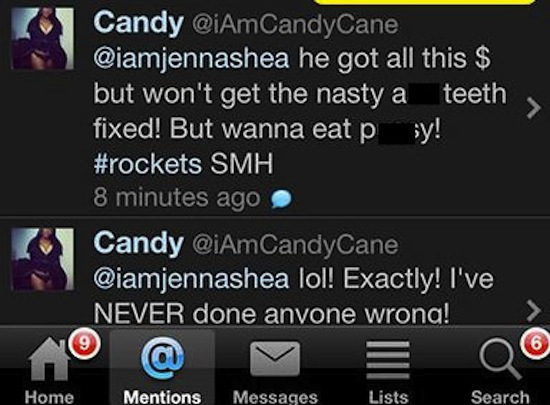Select the Messages tab label
Screen dimensions: 550x405
click(x=275, y=397)
